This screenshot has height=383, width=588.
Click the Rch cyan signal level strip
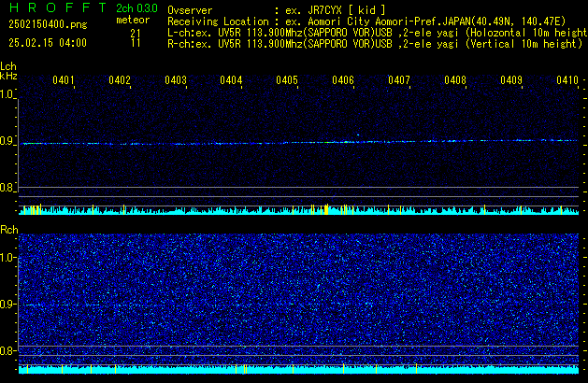[x=298, y=370]
